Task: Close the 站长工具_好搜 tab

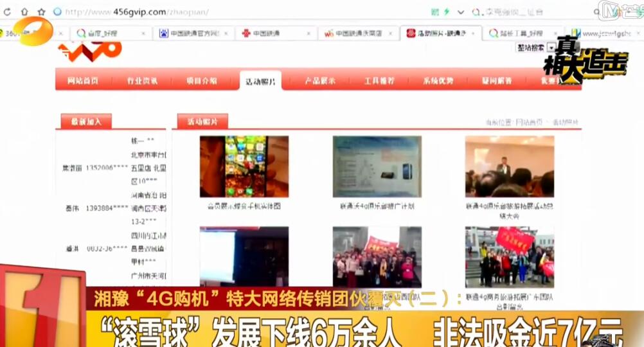Action: pos(556,33)
